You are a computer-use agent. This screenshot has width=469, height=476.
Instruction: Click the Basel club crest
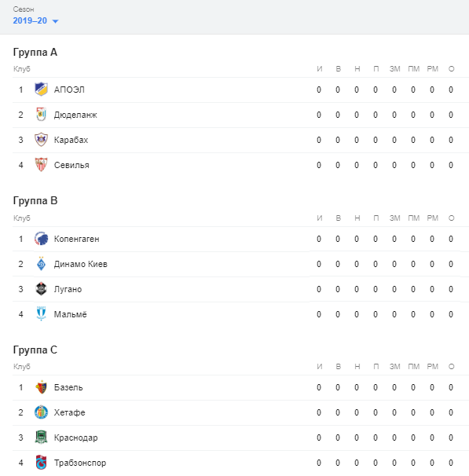(41, 387)
